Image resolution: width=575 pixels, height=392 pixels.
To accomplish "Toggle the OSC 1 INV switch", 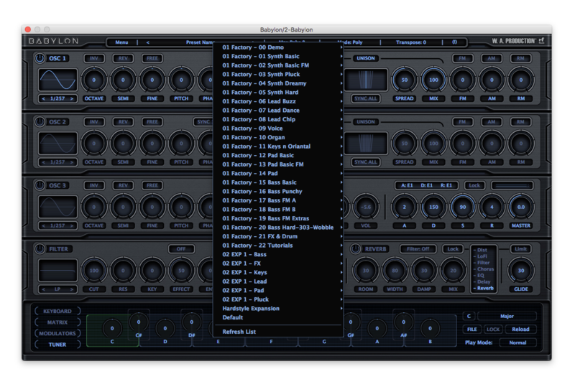I will pos(94,59).
